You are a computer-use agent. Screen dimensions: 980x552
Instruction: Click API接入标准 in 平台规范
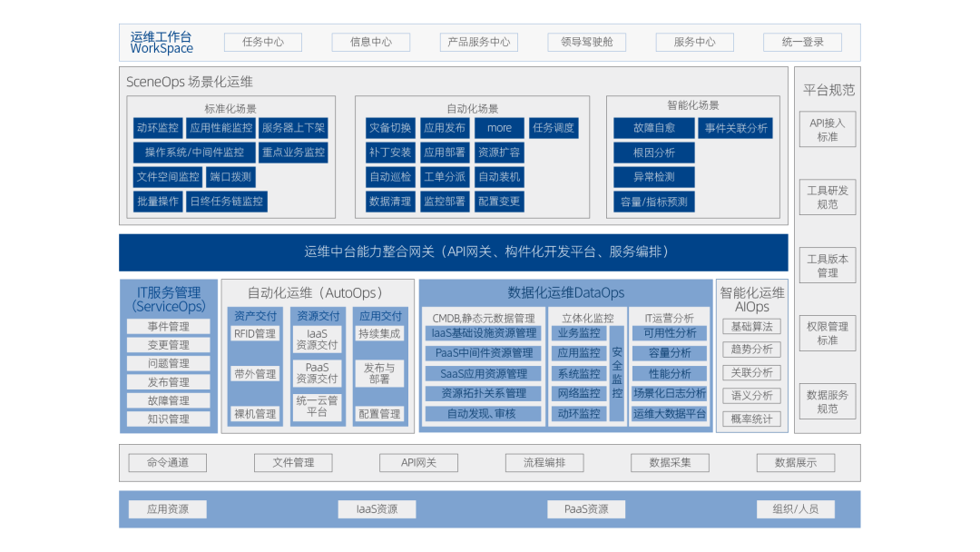[827, 130]
